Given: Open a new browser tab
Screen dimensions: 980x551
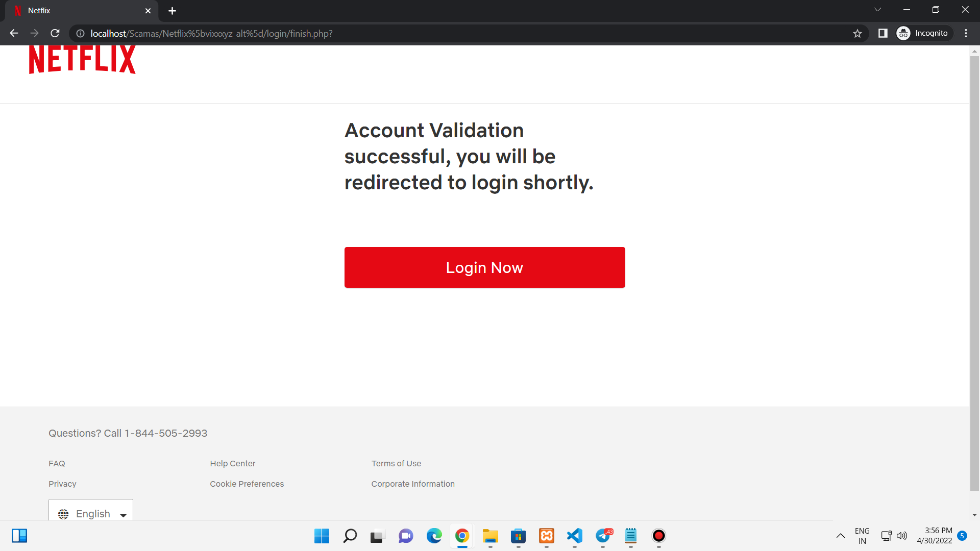Looking at the screenshot, I should (172, 11).
